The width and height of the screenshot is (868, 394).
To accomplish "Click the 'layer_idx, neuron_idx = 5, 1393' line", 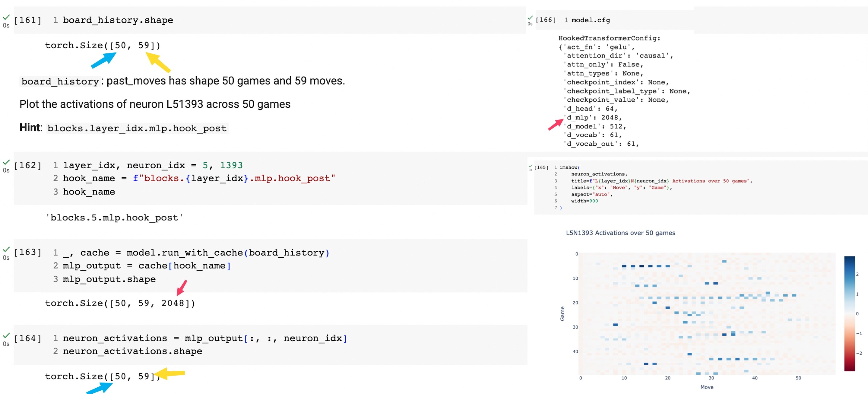I will 153,166.
